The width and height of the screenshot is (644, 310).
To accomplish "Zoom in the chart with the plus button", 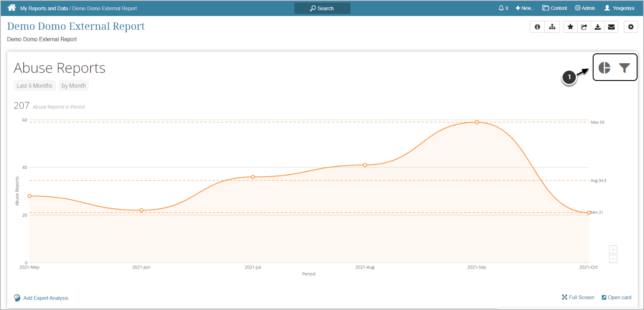I will (x=613, y=249).
